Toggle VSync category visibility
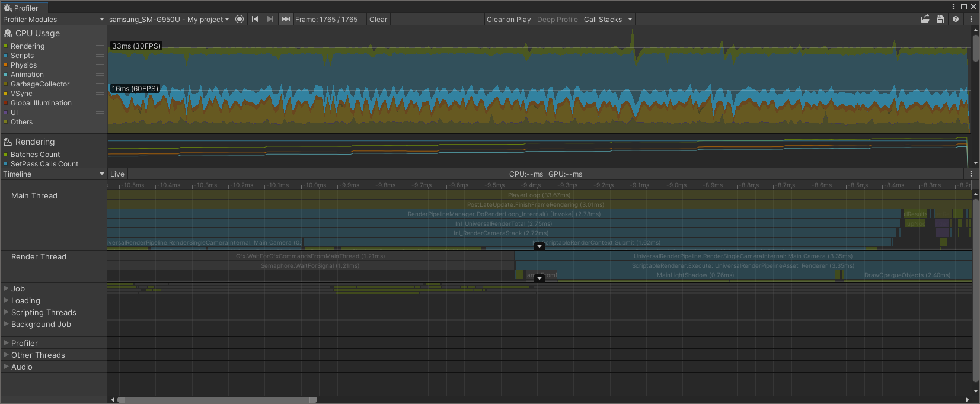This screenshot has height=404, width=980. coord(5,94)
